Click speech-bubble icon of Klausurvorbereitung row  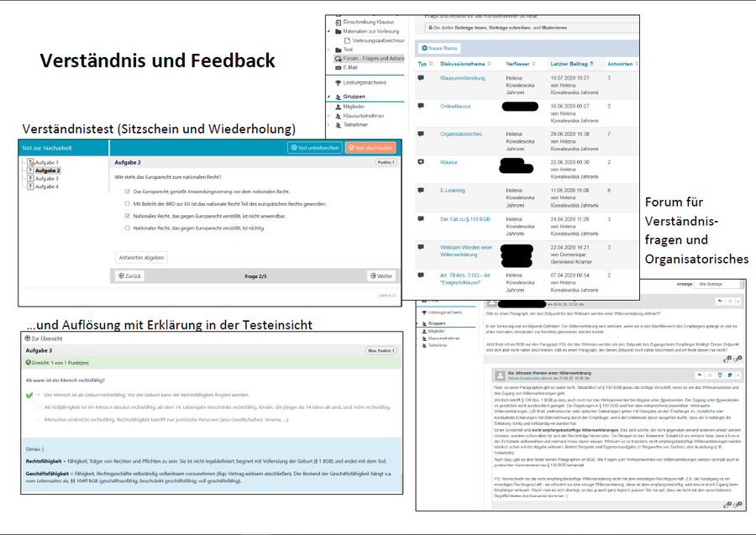[x=421, y=78]
